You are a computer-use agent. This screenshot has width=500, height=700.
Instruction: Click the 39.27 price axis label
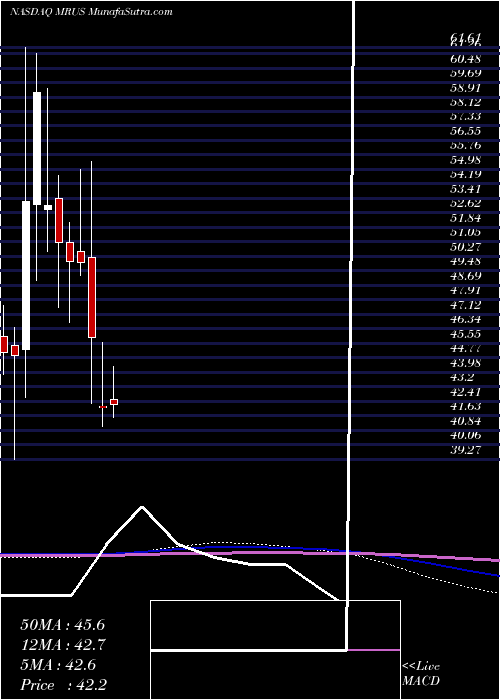tap(465, 450)
